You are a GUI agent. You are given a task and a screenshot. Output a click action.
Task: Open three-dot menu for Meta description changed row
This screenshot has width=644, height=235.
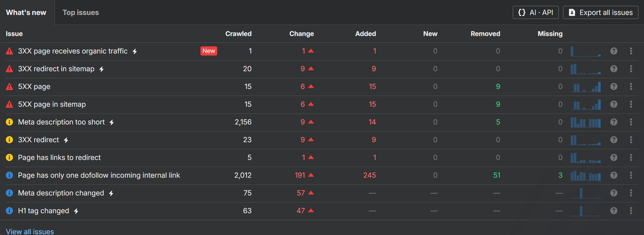coord(631,193)
